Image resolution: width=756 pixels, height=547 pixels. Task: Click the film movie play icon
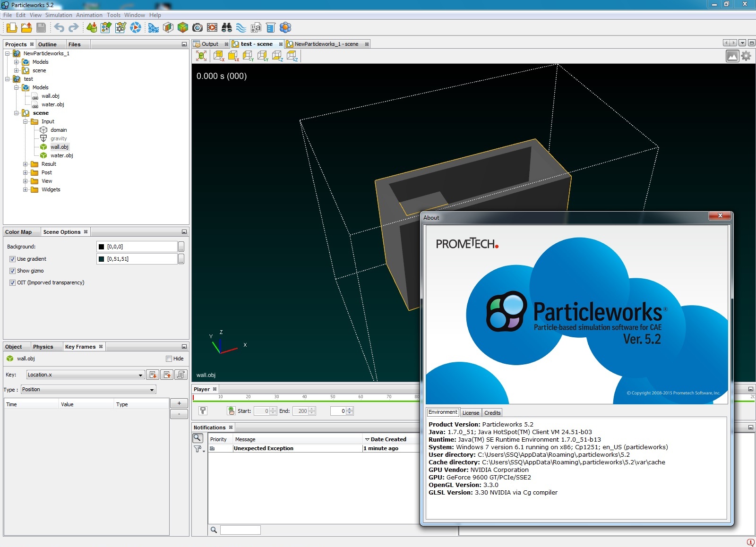pos(212,27)
